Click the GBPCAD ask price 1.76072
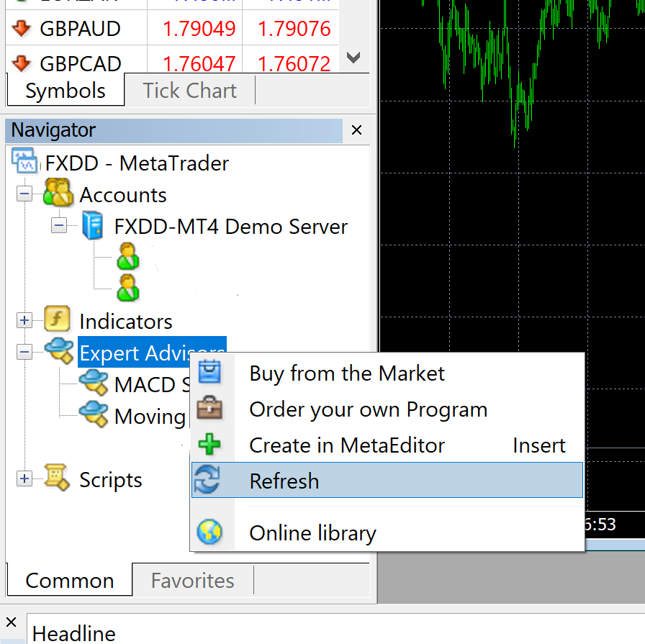The width and height of the screenshot is (645, 644). click(x=294, y=64)
